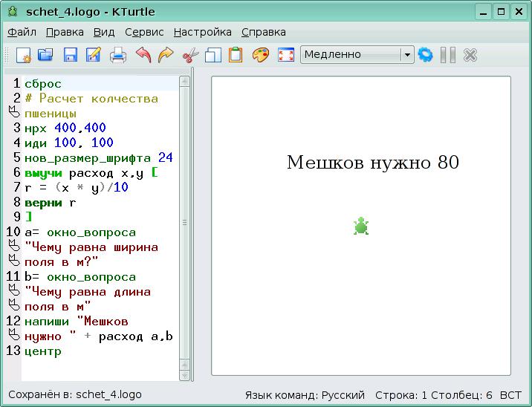Viewport: 532px width, 407px height.
Task: Toggle the pause execution button
Action: coord(447,55)
